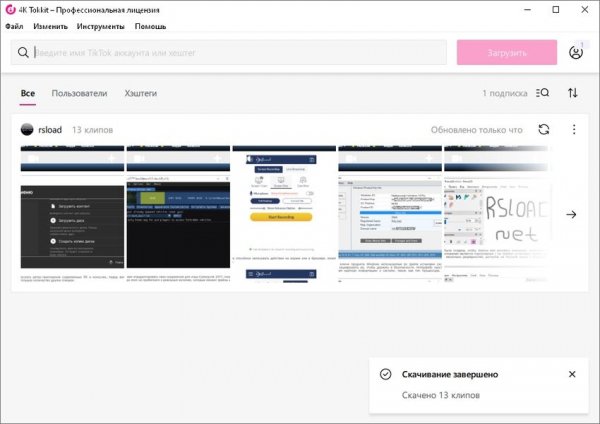Open the Помощь menu

click(150, 26)
